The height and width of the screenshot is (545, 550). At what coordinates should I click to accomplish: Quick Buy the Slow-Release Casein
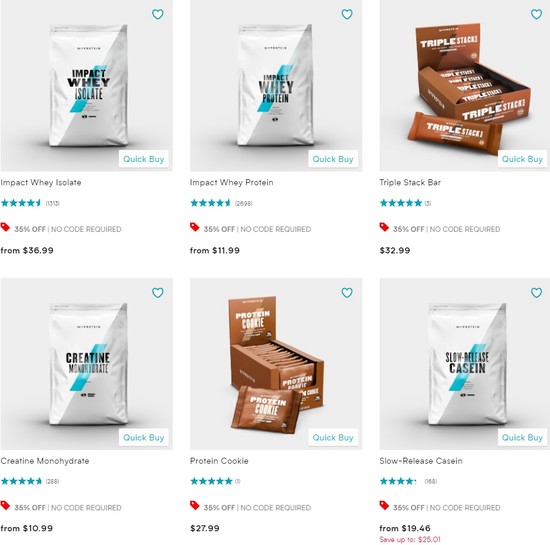pyautogui.click(x=522, y=437)
